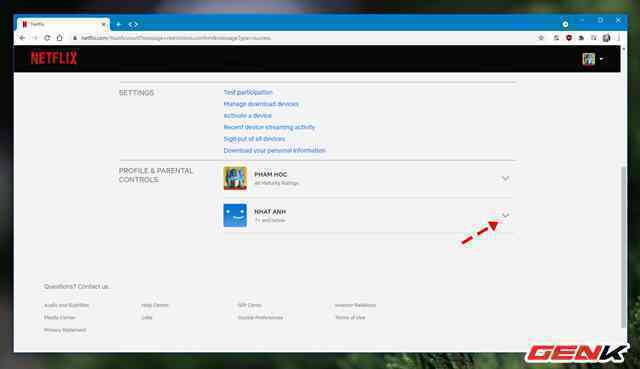Click the red shield extension icon

click(569, 38)
